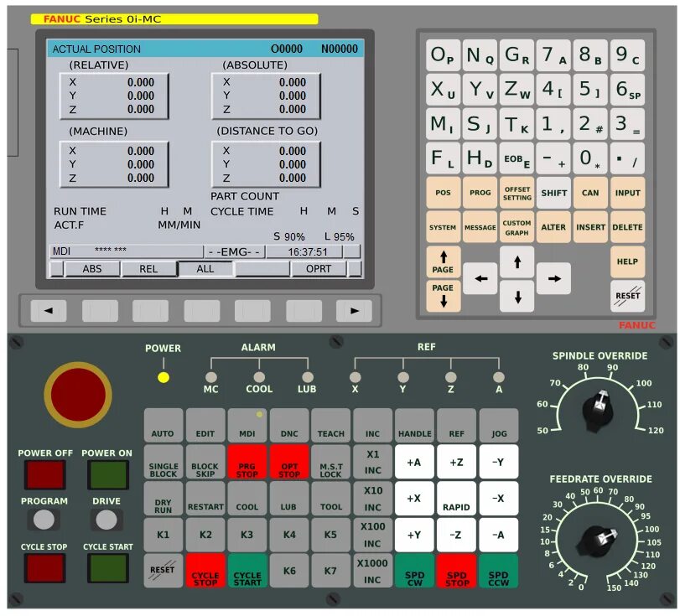Toggle the COOL coolant key
Viewport: 680px width, 616px height.
pos(247,498)
